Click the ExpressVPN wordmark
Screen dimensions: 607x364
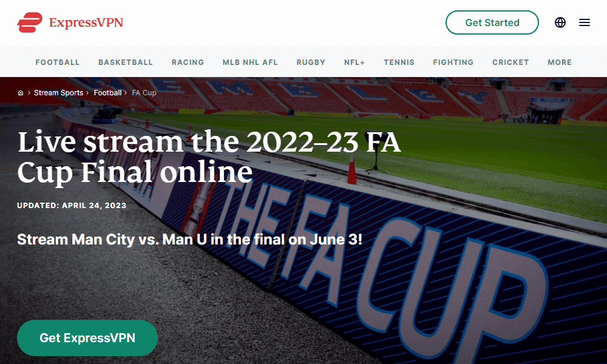coord(86,22)
